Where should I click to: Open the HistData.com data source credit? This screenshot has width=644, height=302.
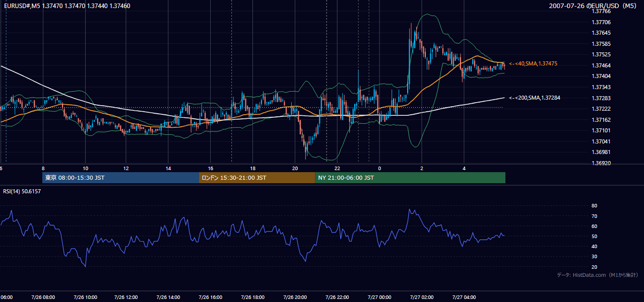click(x=598, y=275)
